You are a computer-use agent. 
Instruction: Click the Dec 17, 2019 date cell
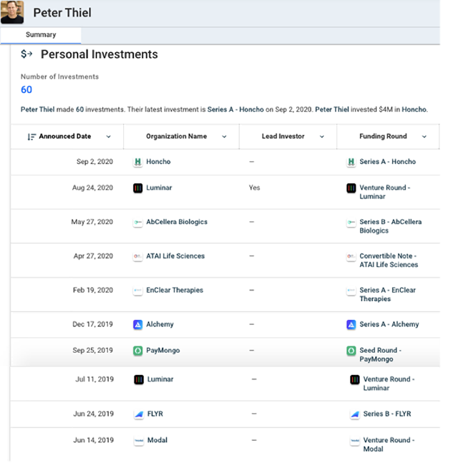92,324
